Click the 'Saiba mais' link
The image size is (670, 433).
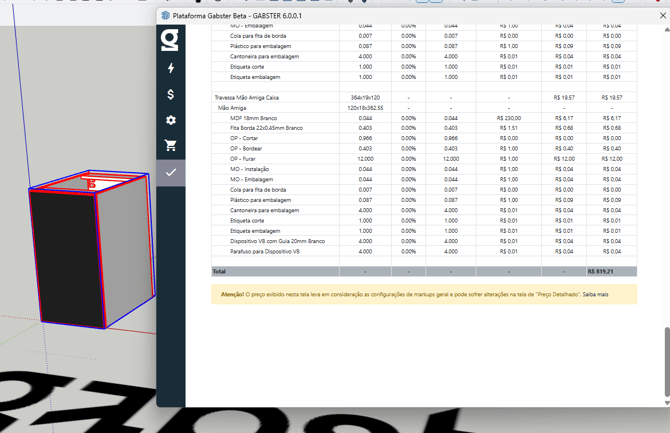596,294
